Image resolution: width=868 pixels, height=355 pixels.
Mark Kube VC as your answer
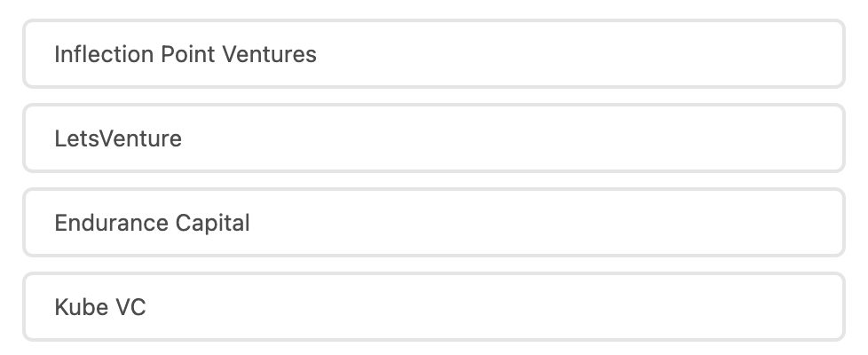[433, 307]
